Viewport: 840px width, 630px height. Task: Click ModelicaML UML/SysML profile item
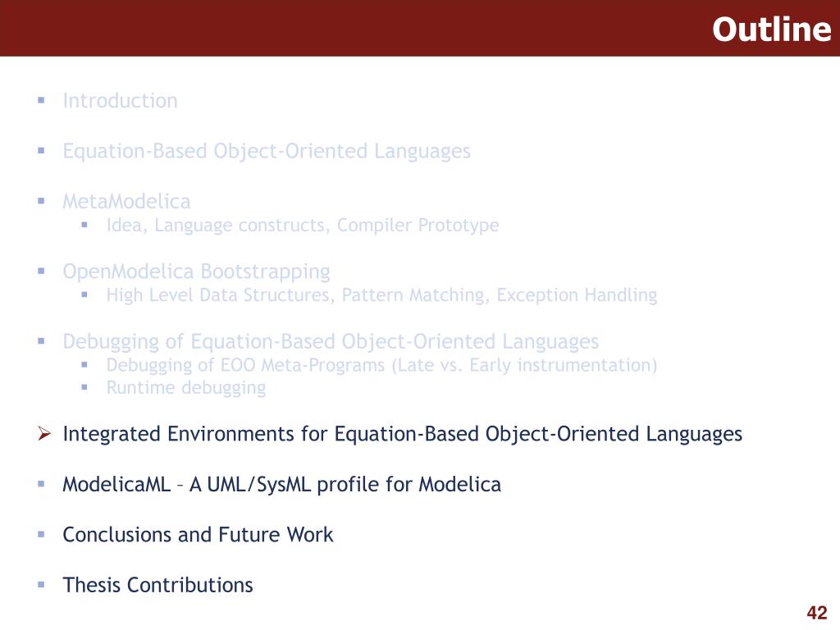click(282, 484)
